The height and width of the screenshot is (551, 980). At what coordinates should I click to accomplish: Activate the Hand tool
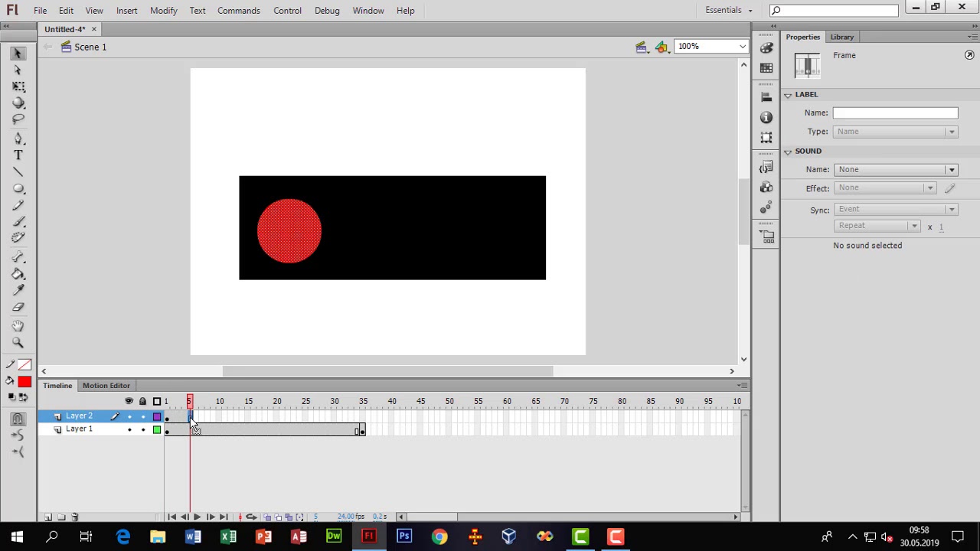[x=18, y=326]
